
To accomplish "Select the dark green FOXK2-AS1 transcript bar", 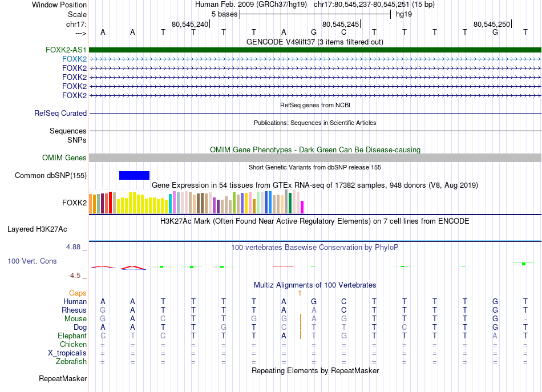I will [315, 50].
